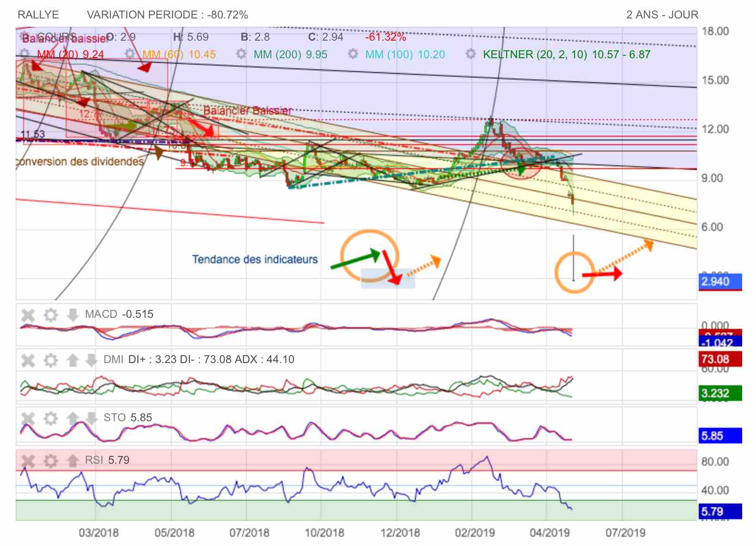The width and height of the screenshot is (756, 546).
Task: Click the 04/2019 date on time axis
Action: point(550,533)
